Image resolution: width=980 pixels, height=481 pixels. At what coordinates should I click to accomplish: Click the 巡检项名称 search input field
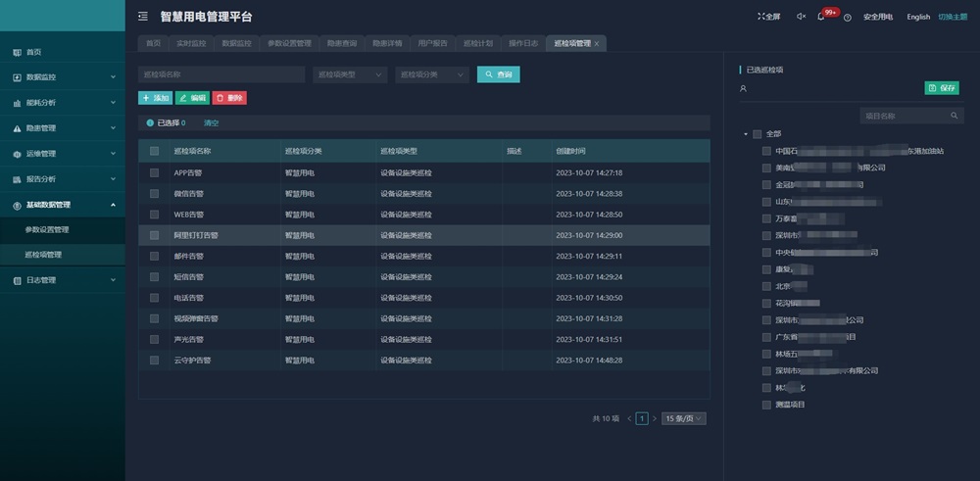(x=221, y=74)
